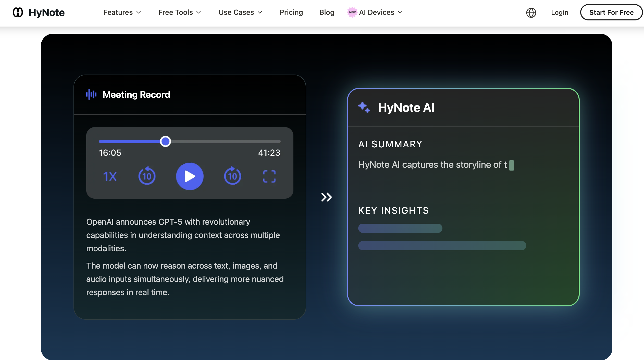Skip forward 10 seconds in the player
This screenshot has height=360, width=644.
[x=232, y=176]
